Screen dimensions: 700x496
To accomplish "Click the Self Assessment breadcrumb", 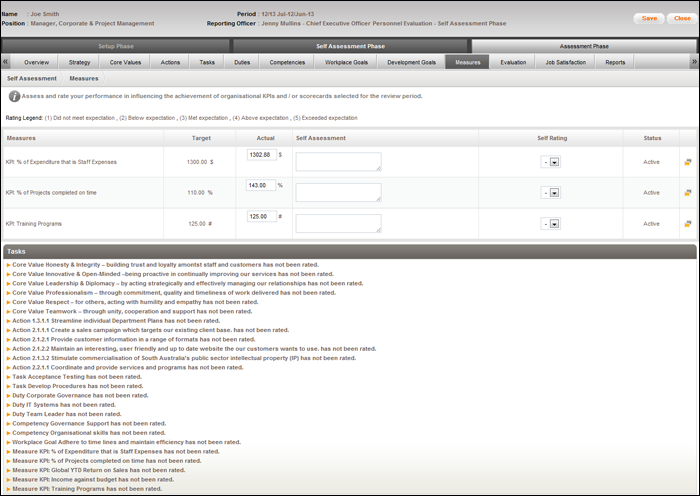I will pyautogui.click(x=32, y=79).
